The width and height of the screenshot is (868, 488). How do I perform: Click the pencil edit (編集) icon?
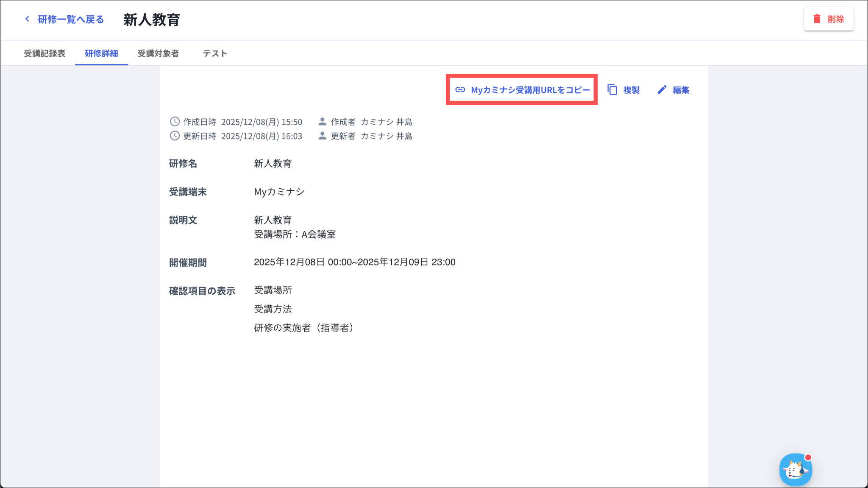[662, 90]
